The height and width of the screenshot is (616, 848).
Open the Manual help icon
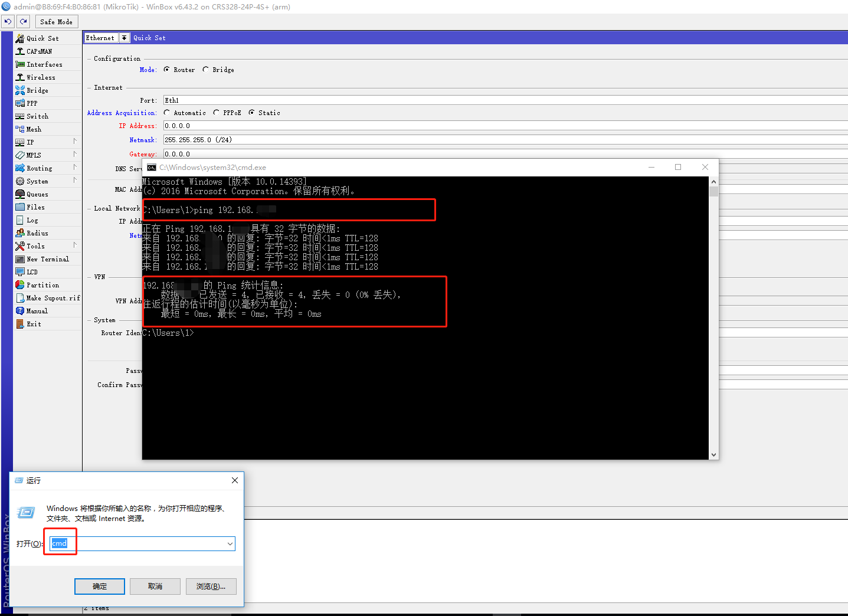[x=20, y=311]
